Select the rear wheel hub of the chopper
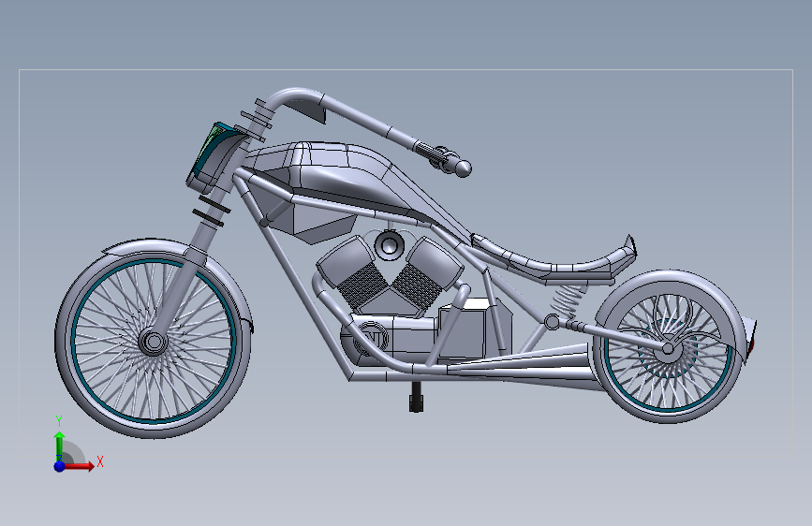 [668, 348]
